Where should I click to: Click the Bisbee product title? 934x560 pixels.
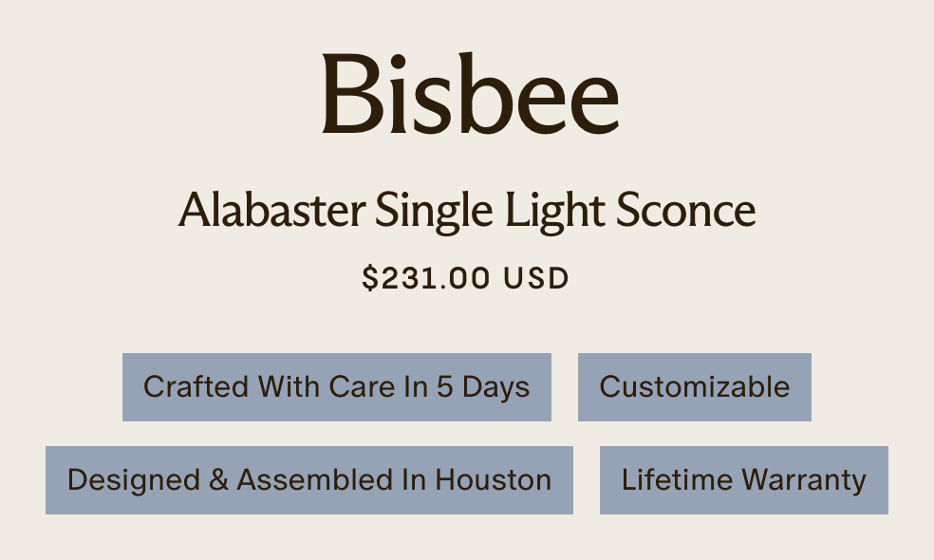coord(470,93)
